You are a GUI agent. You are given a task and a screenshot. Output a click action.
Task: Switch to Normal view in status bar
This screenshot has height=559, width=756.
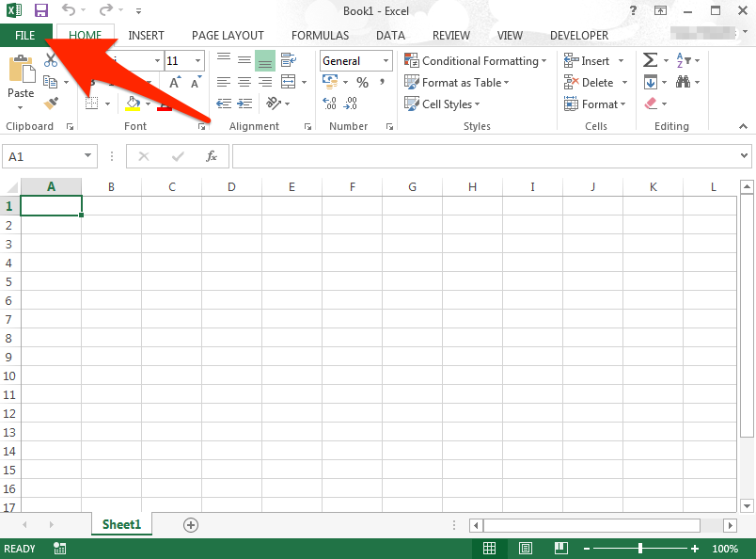[489, 549]
